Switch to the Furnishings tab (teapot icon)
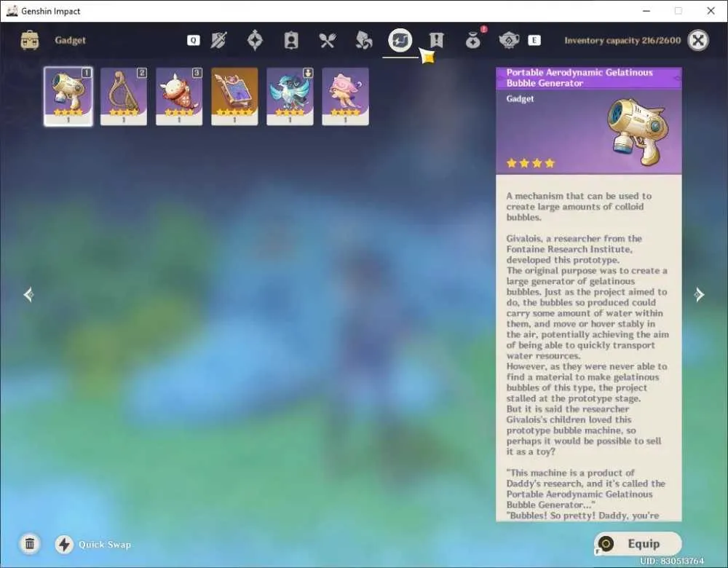Screen dimensions: 728x568 pos(509,40)
